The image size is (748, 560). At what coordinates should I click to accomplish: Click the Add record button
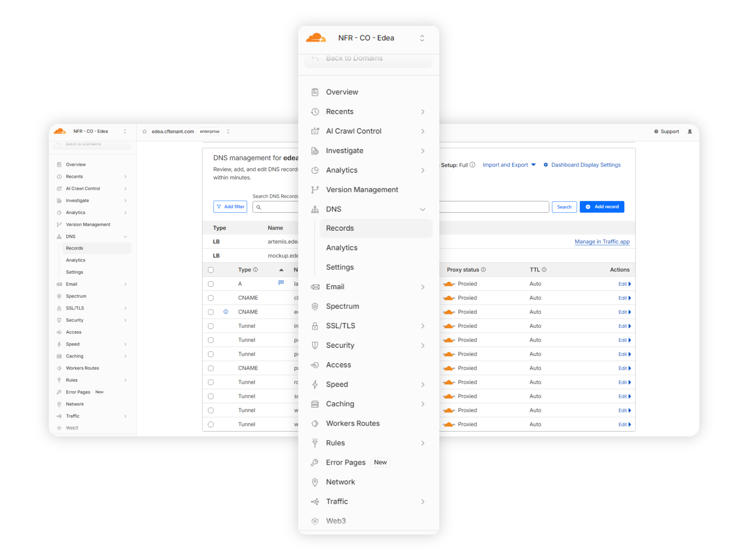coord(602,207)
